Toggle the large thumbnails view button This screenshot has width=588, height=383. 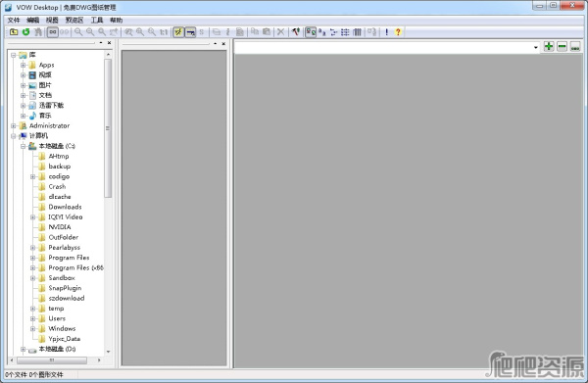[311, 32]
